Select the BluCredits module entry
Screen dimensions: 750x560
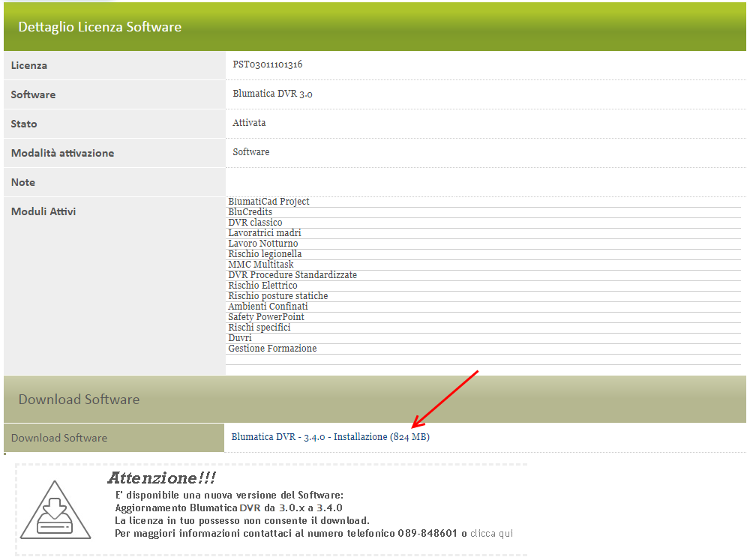point(250,212)
